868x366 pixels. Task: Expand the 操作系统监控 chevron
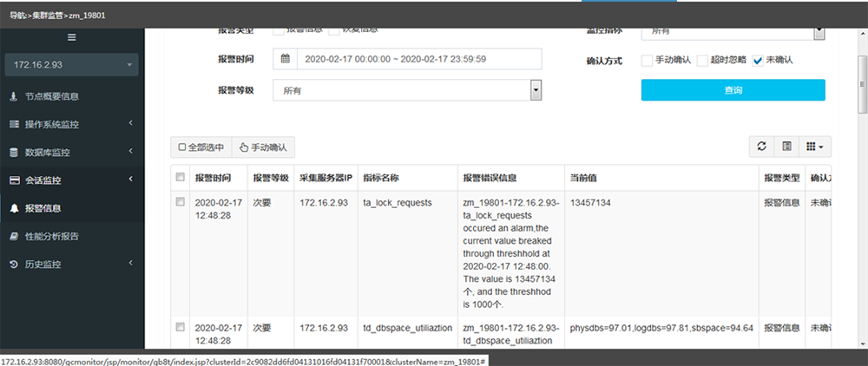pos(131,123)
